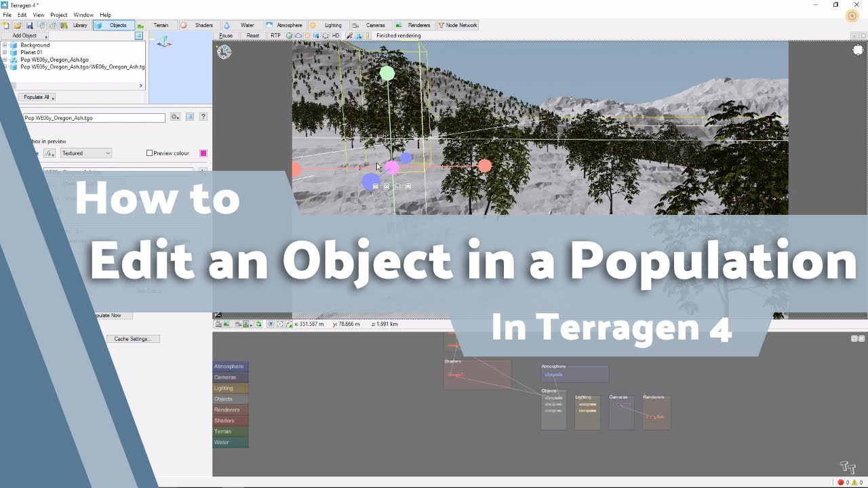This screenshot has width=868, height=488.
Task: Select Atmosphere group in node network list
Action: [x=231, y=367]
